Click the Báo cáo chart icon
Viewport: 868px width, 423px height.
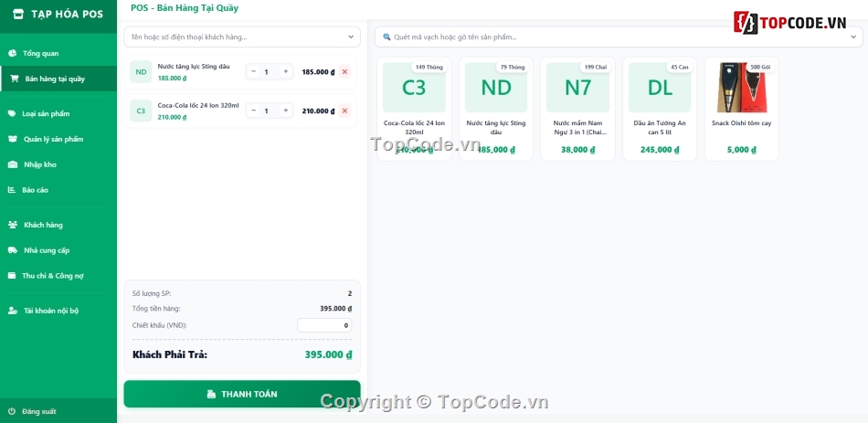point(13,190)
